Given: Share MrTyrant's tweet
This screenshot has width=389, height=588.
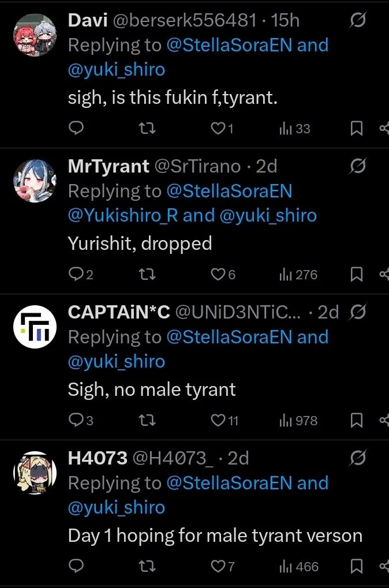Looking at the screenshot, I should [x=384, y=275].
